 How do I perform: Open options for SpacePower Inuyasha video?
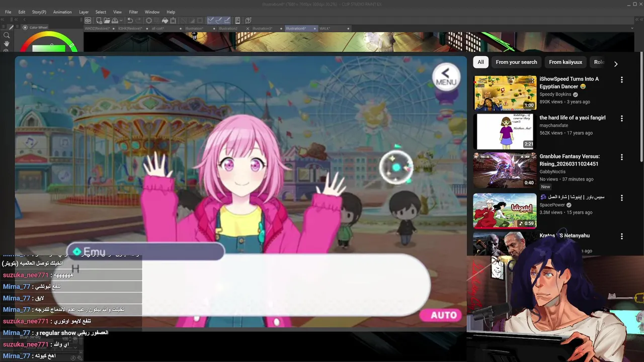point(621,198)
